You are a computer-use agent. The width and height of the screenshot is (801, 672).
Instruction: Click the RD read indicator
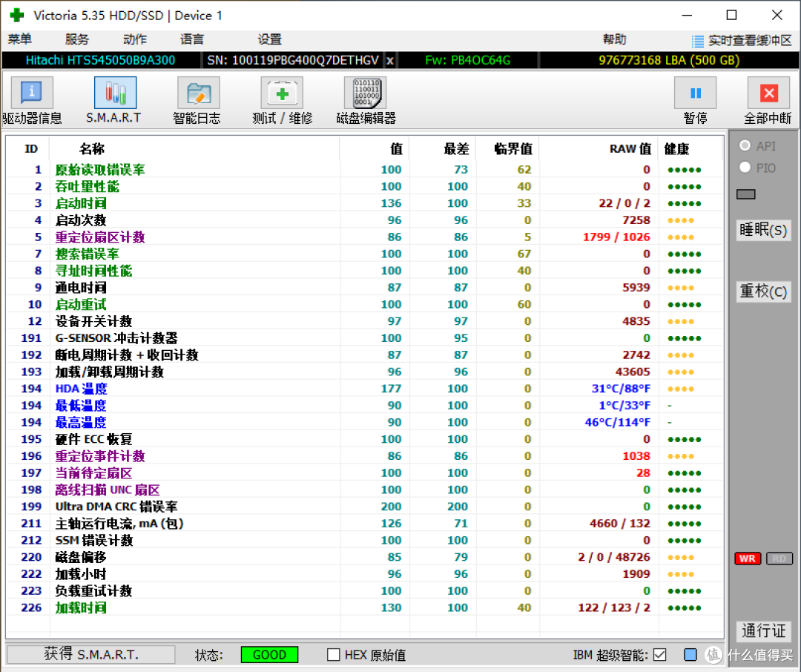779,559
